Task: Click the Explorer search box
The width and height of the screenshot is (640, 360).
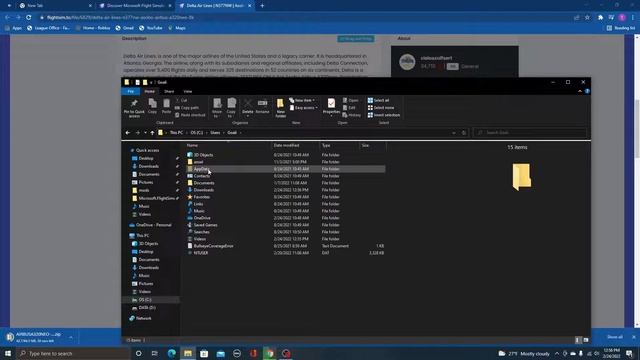Action: coord(530,133)
